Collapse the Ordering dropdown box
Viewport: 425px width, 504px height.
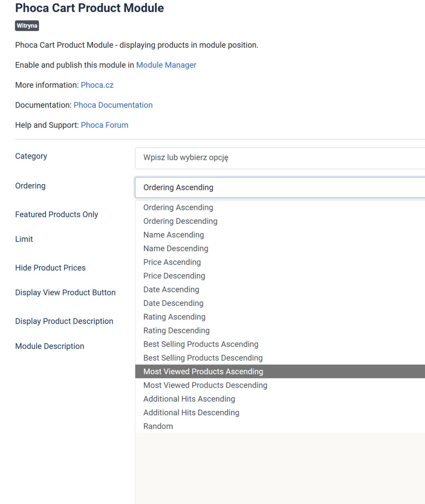[279, 187]
